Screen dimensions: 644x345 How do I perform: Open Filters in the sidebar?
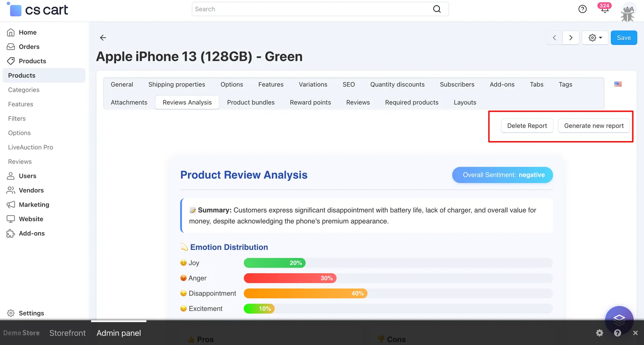click(x=17, y=118)
